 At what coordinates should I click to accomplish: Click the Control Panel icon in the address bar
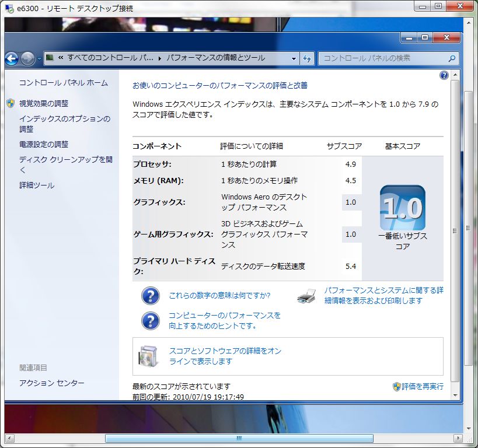pos(50,58)
